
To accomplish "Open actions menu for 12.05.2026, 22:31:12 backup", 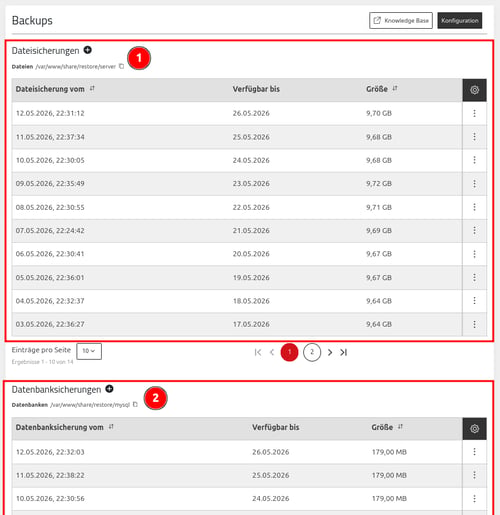I will [474, 113].
